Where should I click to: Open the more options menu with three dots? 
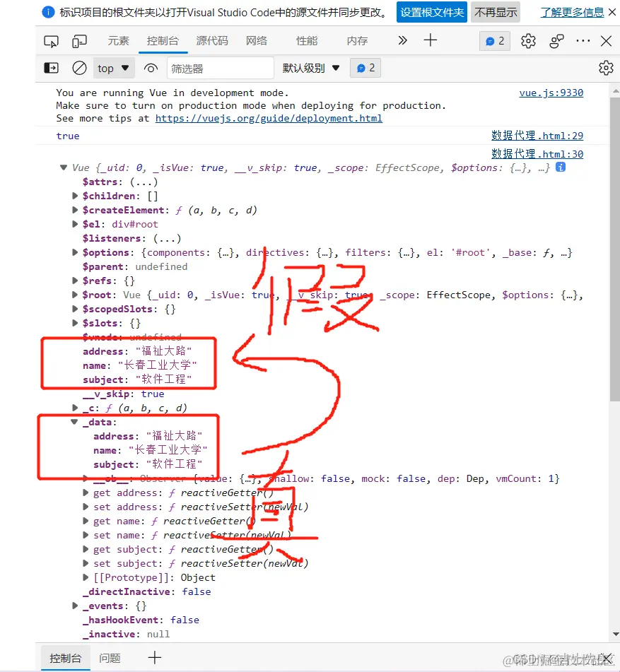click(x=583, y=41)
